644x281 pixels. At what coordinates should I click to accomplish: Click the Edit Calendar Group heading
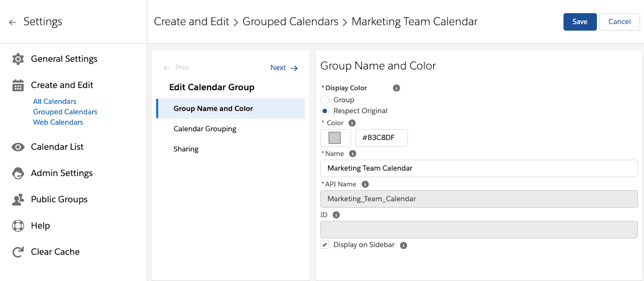(211, 87)
